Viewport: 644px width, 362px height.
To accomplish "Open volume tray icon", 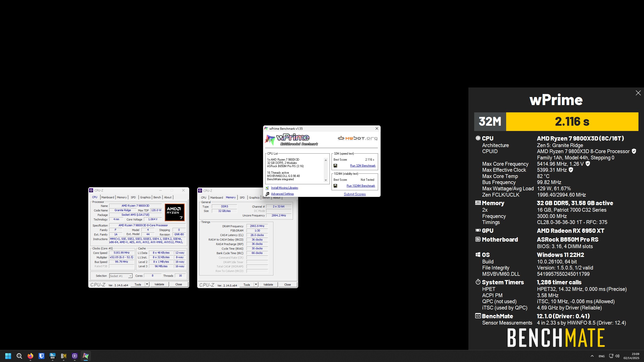I will (617, 356).
